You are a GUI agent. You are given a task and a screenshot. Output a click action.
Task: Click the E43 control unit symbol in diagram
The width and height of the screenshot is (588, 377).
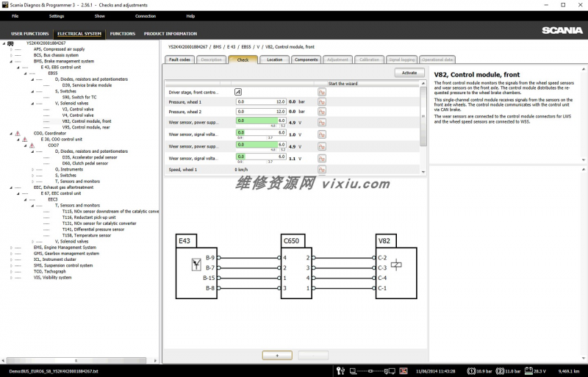coord(196,265)
